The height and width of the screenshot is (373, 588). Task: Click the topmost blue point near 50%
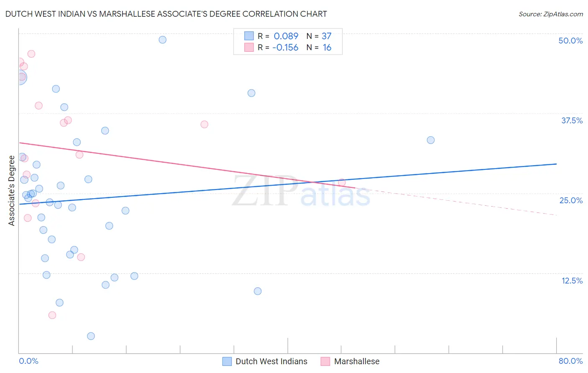[x=163, y=40]
